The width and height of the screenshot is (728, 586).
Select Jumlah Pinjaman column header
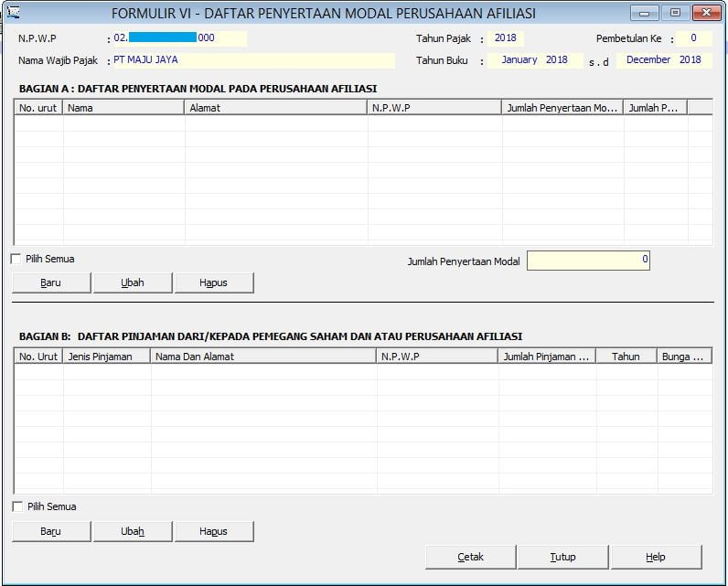click(548, 357)
